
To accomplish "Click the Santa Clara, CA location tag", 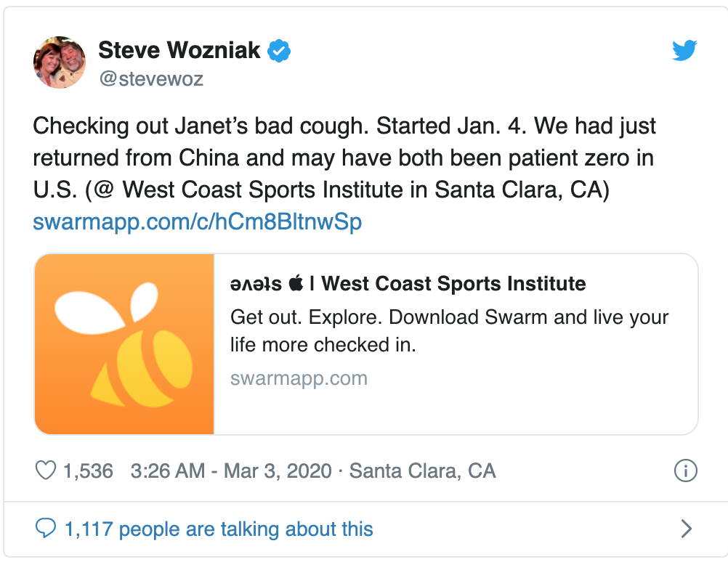I will point(422,471).
